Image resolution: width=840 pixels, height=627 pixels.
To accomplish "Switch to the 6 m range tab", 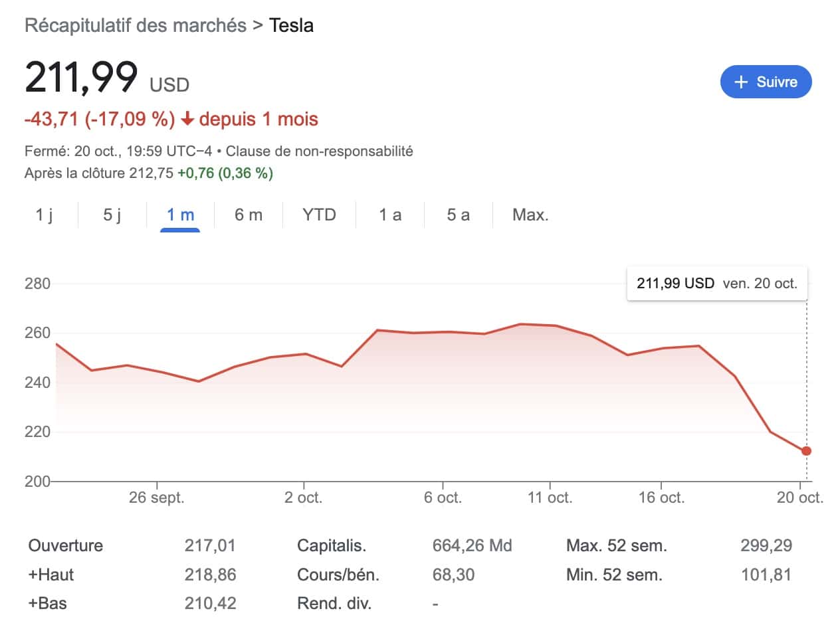I will pos(249,215).
